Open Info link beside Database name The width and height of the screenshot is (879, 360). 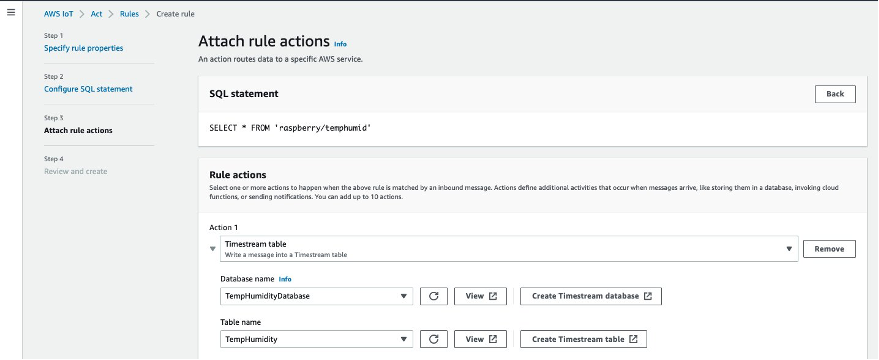coord(285,279)
